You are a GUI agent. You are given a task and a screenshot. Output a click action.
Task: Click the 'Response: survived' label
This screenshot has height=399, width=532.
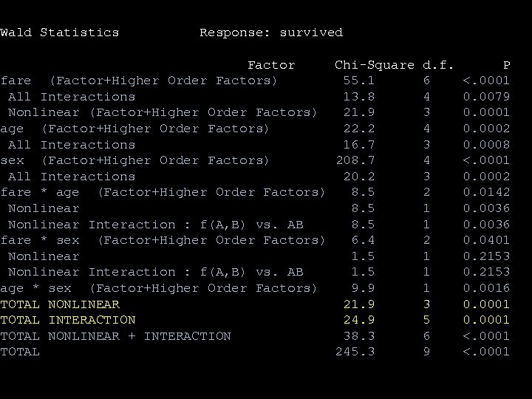(x=271, y=33)
